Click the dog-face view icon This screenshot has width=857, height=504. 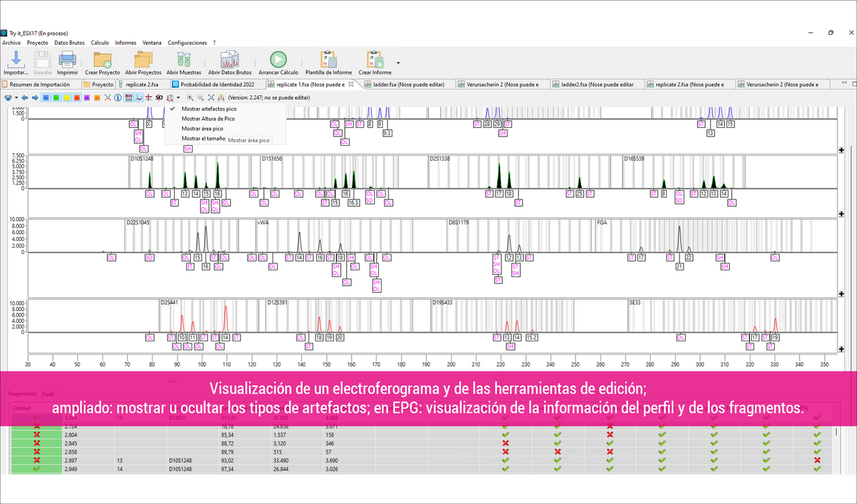tap(8, 98)
